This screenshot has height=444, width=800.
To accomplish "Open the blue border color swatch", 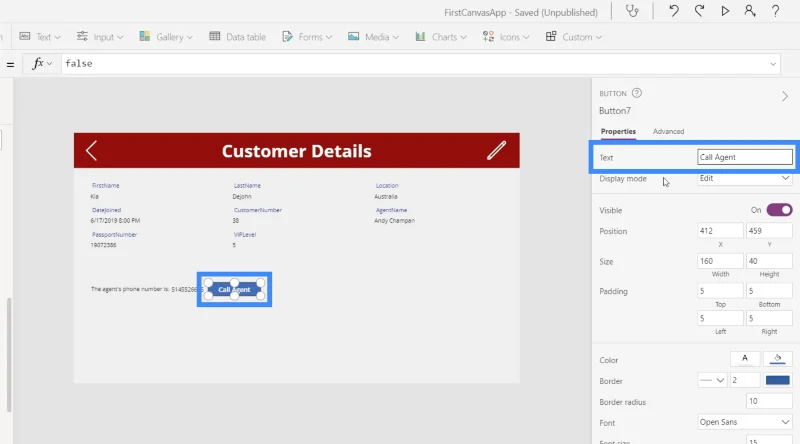I will tap(778, 380).
